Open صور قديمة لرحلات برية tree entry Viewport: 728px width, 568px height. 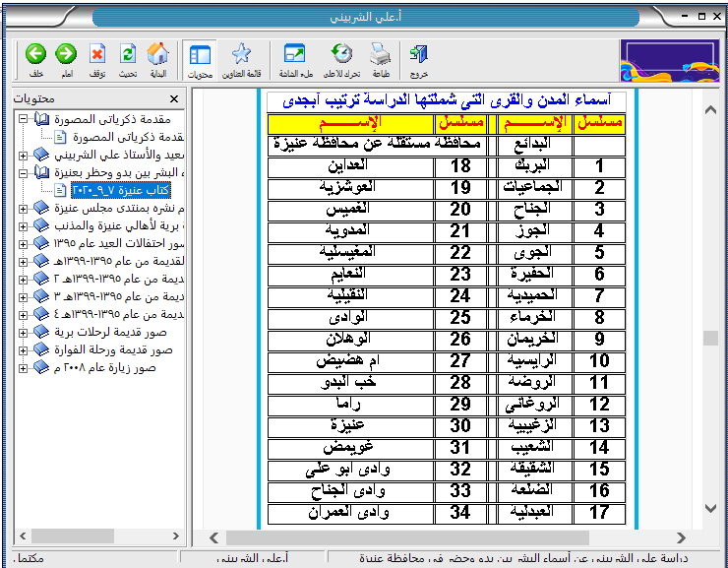click(x=110, y=333)
